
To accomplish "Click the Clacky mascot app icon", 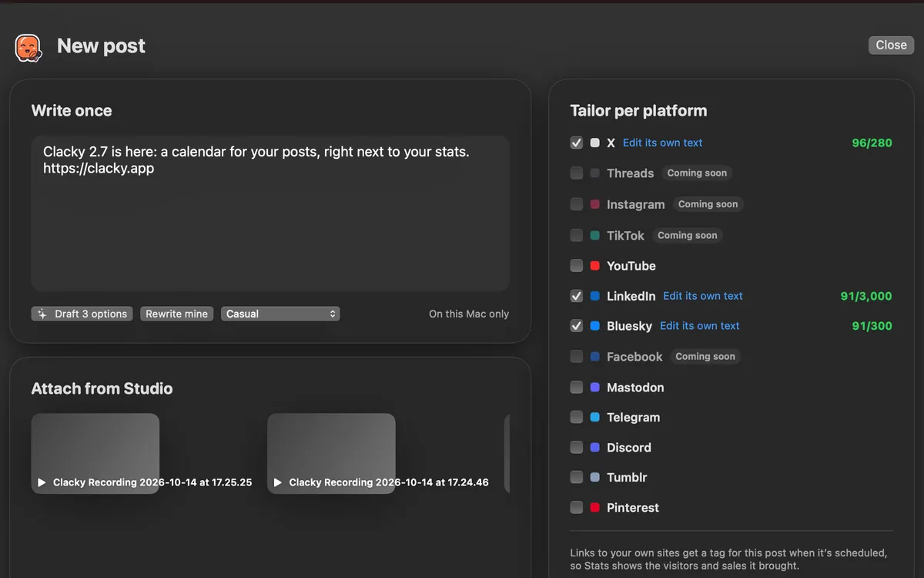I will 28,48.
